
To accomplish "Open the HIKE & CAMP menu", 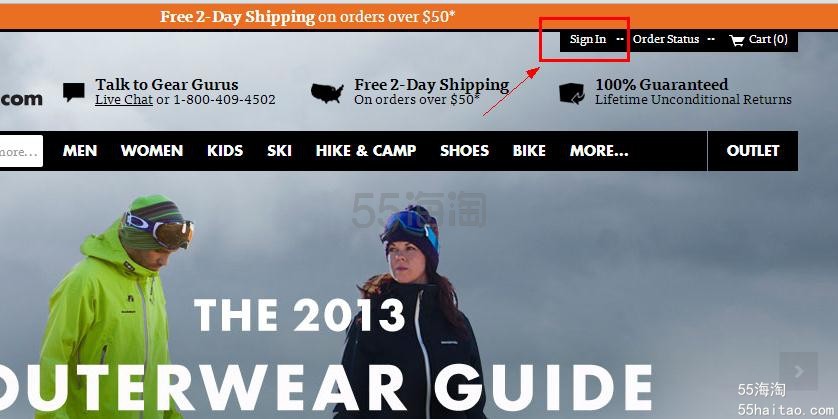I will click(x=366, y=151).
